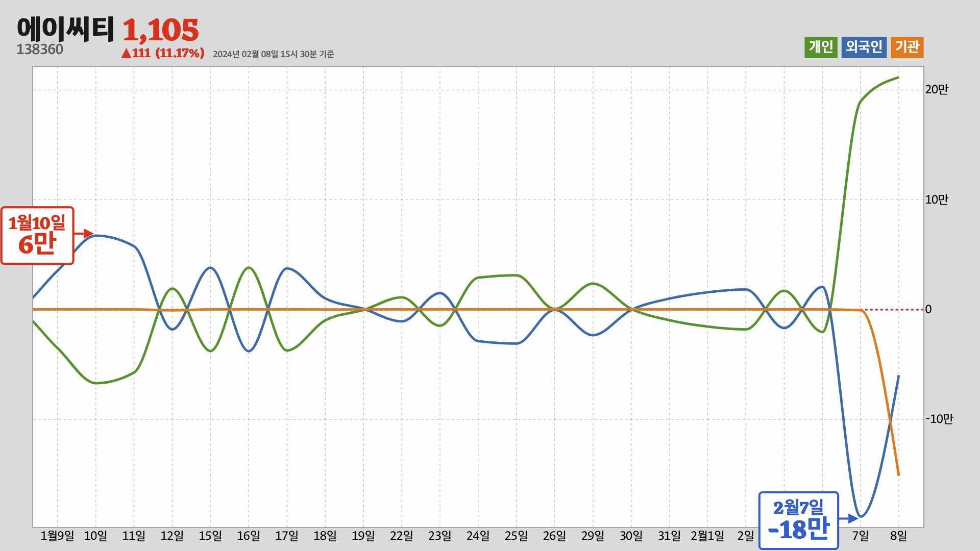Click the 19일 x-axis date label
The image size is (980, 551).
363,536
